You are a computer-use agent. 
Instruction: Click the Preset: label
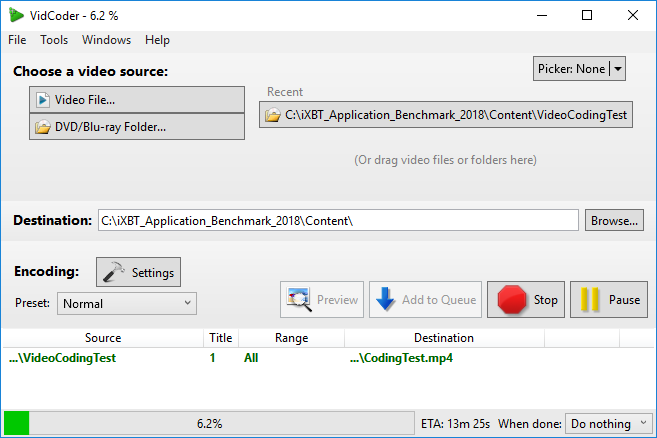click(x=32, y=303)
